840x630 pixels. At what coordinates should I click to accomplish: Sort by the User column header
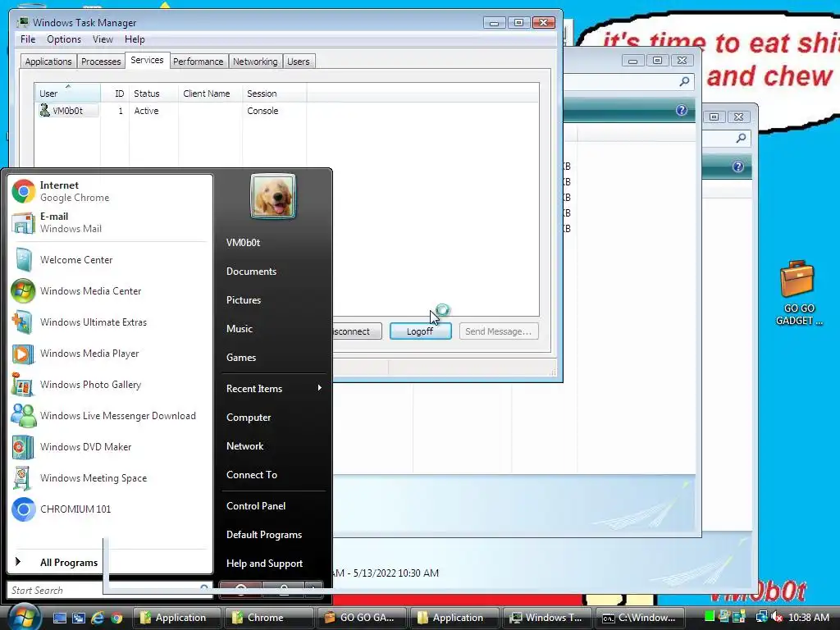click(x=67, y=94)
